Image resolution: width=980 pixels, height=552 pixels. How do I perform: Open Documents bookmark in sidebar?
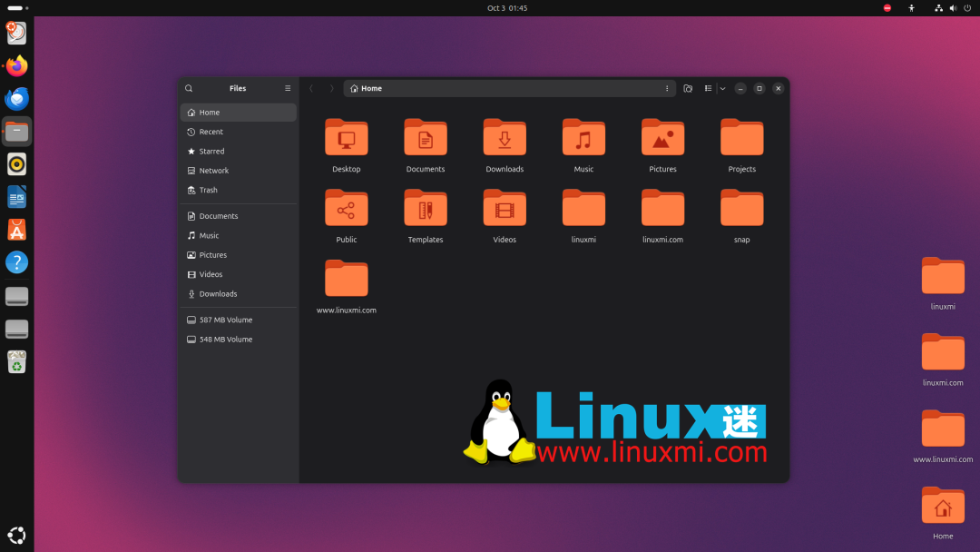tap(238, 216)
